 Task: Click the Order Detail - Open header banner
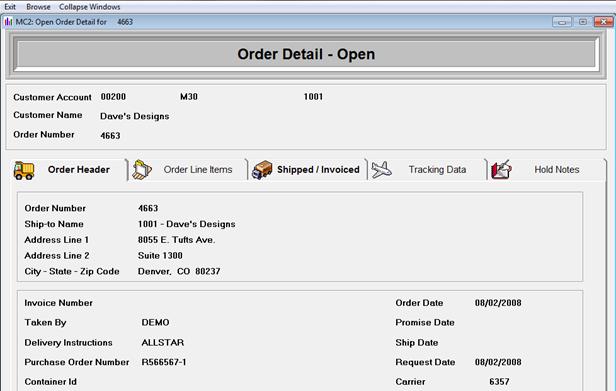tap(306, 54)
